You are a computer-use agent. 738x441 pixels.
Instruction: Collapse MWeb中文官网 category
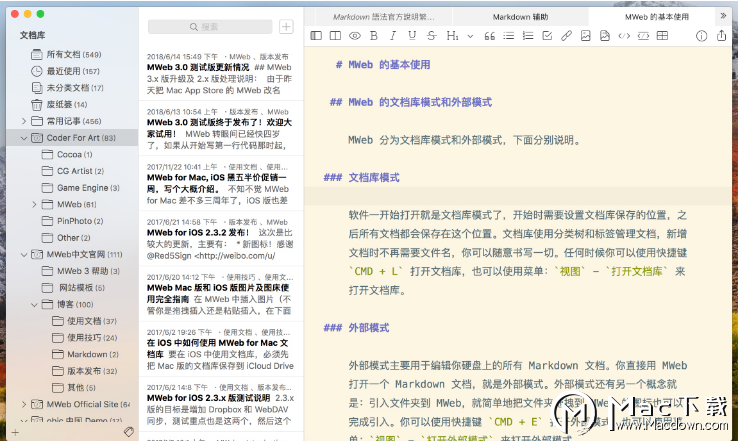(24, 255)
